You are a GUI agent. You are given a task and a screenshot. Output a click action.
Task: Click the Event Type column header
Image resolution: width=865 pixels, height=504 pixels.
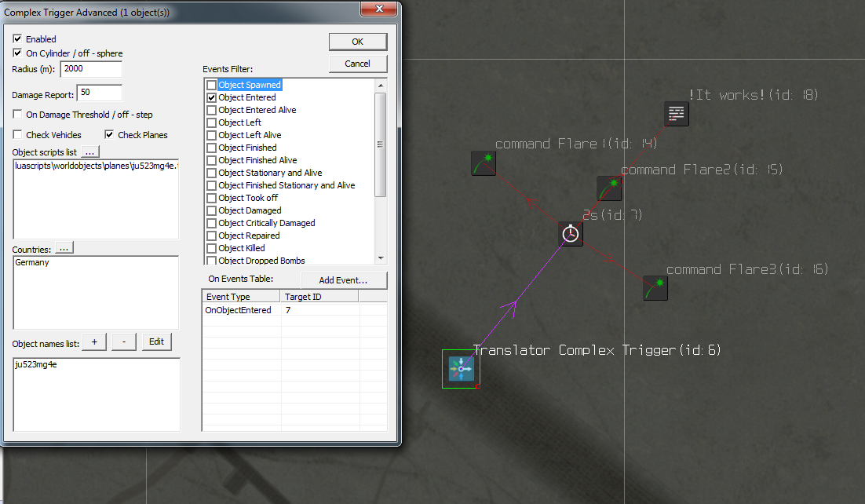pyautogui.click(x=242, y=297)
